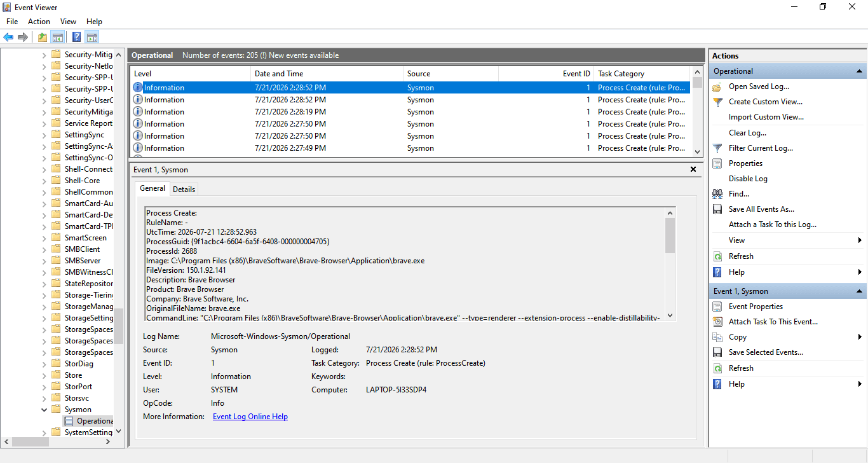Click the Open Saved Log folder icon

click(x=717, y=86)
